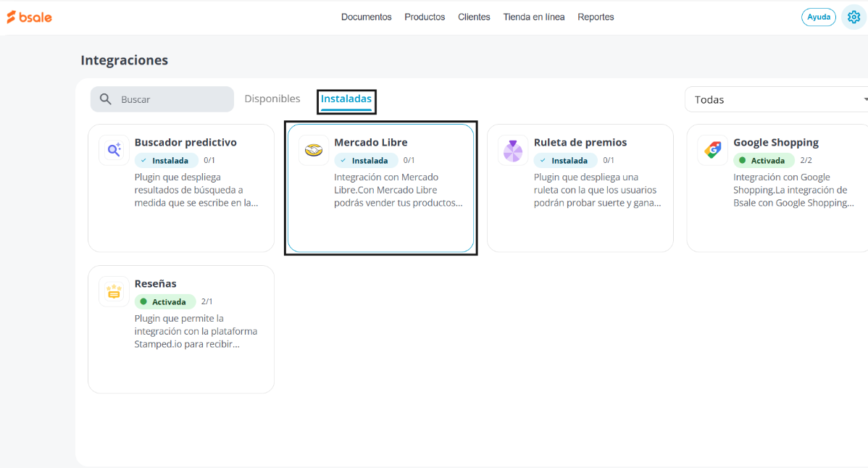Open the Reportes menu

pyautogui.click(x=596, y=17)
